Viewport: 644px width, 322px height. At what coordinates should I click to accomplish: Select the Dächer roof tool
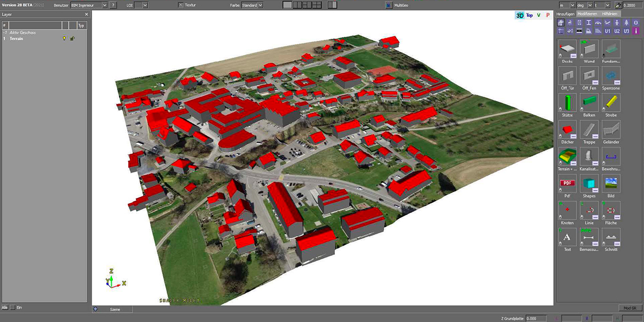[567, 129]
